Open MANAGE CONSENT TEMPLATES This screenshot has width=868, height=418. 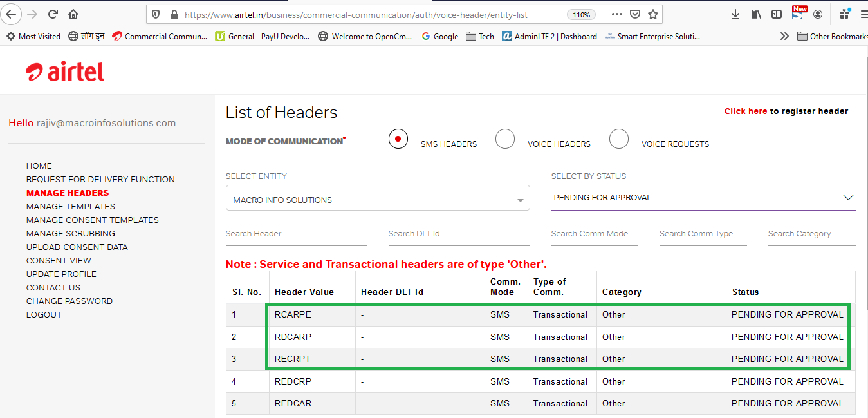pos(93,220)
